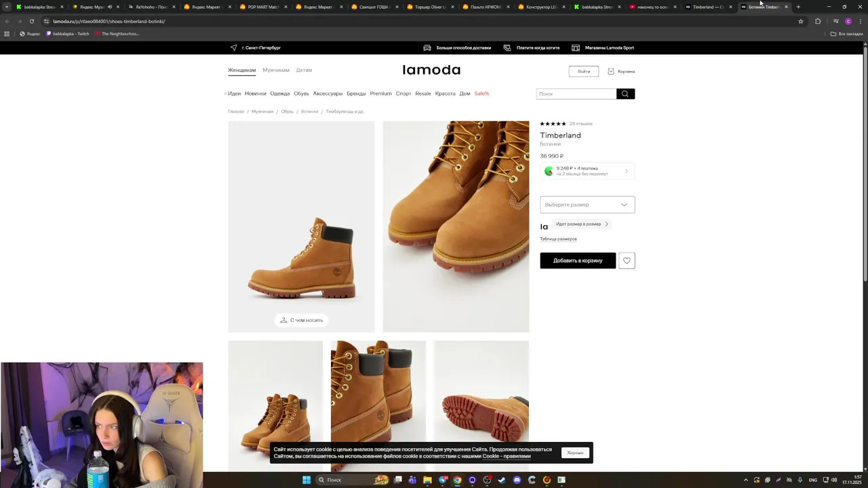Open the close-up boot toe photo
868x488 pixels.
pos(456,226)
